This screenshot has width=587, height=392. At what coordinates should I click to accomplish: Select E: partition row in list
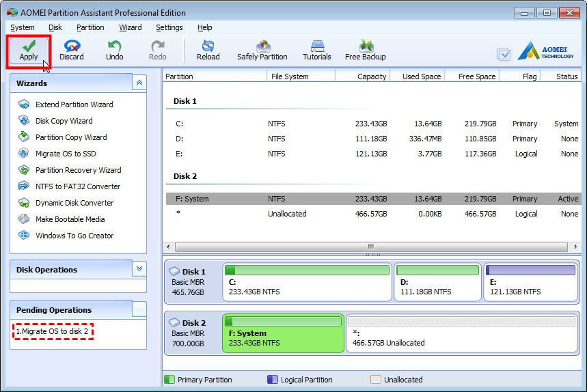point(374,154)
